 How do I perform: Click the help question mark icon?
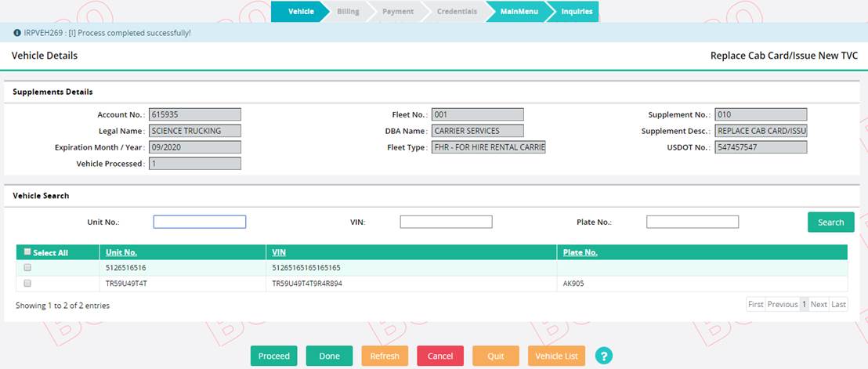click(x=603, y=356)
